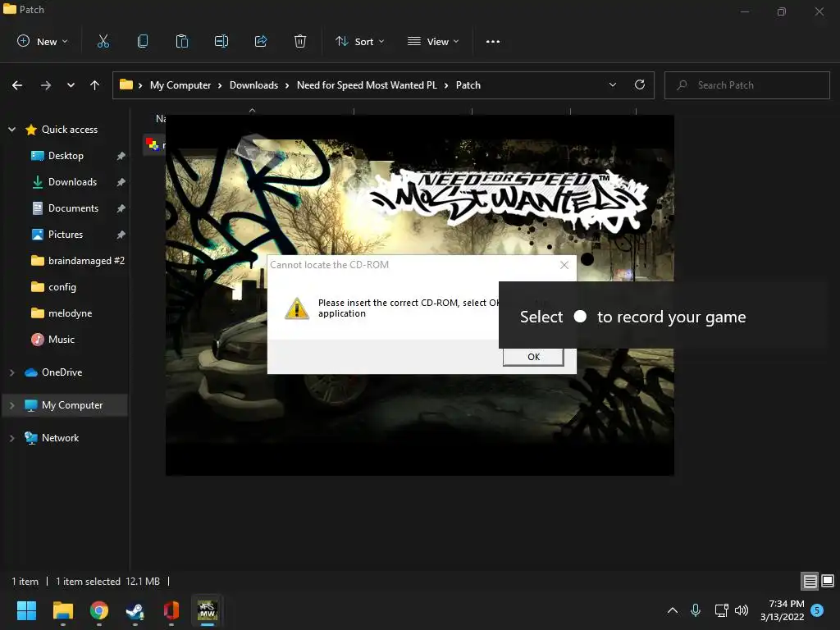This screenshot has width=840, height=630.
Task: Open Windows Start menu
Action: click(26, 610)
